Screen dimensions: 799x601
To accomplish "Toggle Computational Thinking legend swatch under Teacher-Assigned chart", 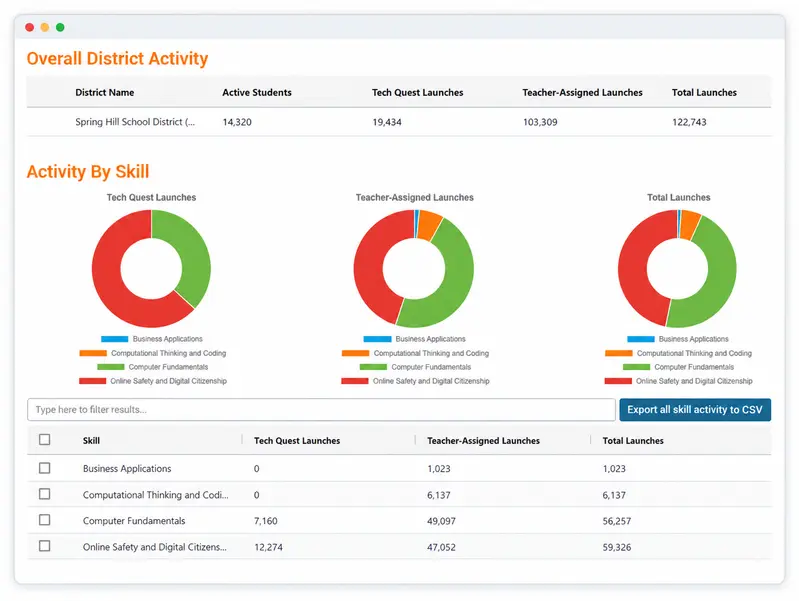I will click(356, 353).
